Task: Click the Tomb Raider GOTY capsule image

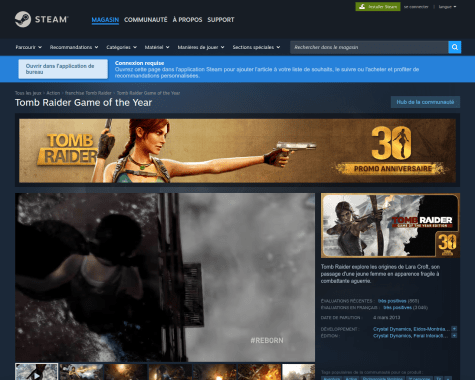Action: tap(390, 226)
